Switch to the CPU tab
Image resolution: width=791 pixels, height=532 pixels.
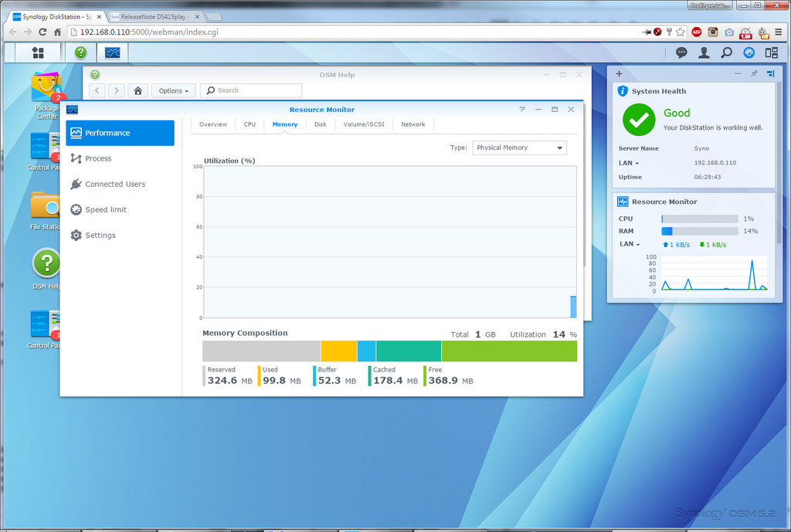tap(250, 124)
